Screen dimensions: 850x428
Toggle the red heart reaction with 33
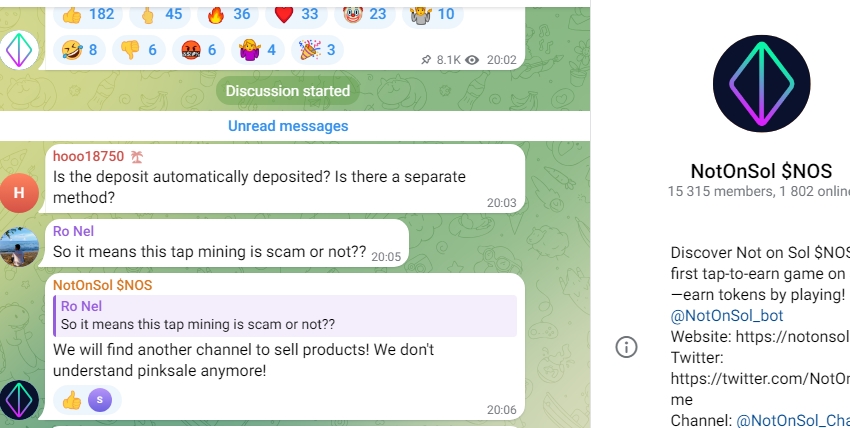coord(297,15)
